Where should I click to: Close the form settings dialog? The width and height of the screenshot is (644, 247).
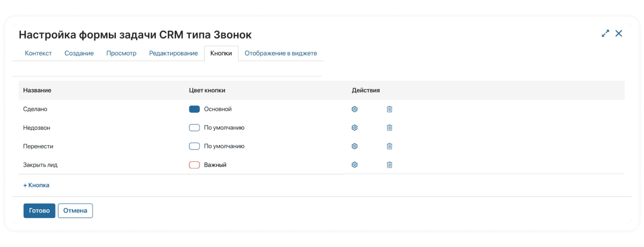tap(619, 34)
